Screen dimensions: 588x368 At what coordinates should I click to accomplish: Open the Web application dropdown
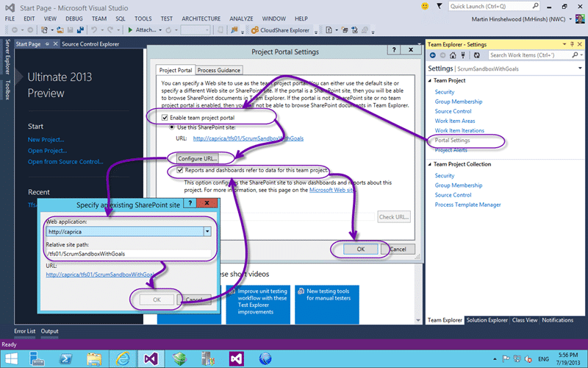pos(207,232)
